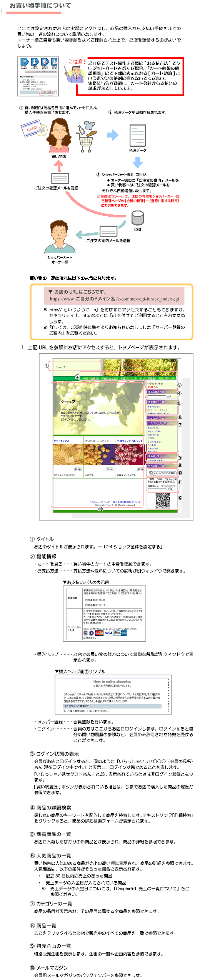The image size is (200, 980).
Task: Click the down arrow below 発注データ
Action: [137, 162]
